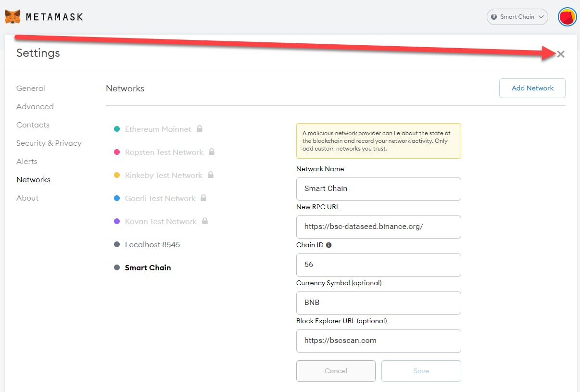Open Security & Privacy settings
The image size is (580, 392).
[x=49, y=143]
